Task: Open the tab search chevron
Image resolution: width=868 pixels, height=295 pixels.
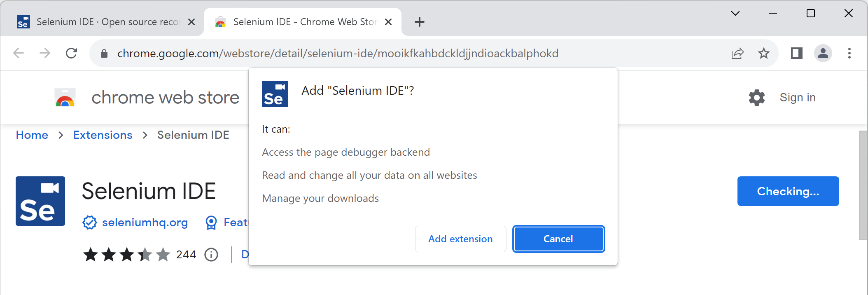Action: click(735, 13)
